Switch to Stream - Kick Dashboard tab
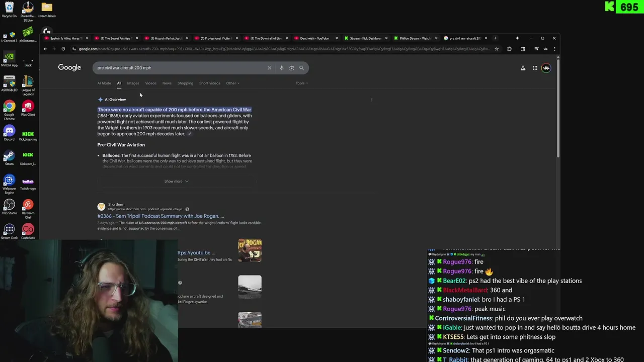The width and height of the screenshot is (644, 362). pyautogui.click(x=365, y=38)
